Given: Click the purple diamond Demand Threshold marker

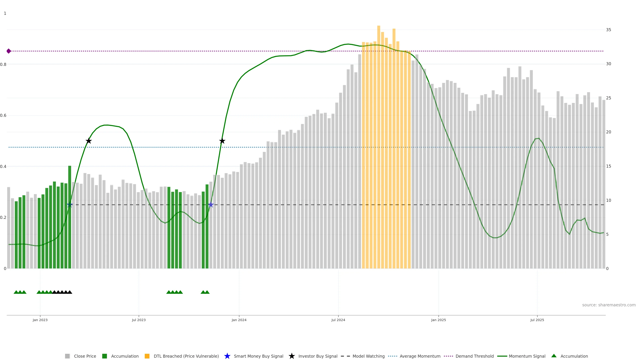Looking at the screenshot, I should [9, 51].
